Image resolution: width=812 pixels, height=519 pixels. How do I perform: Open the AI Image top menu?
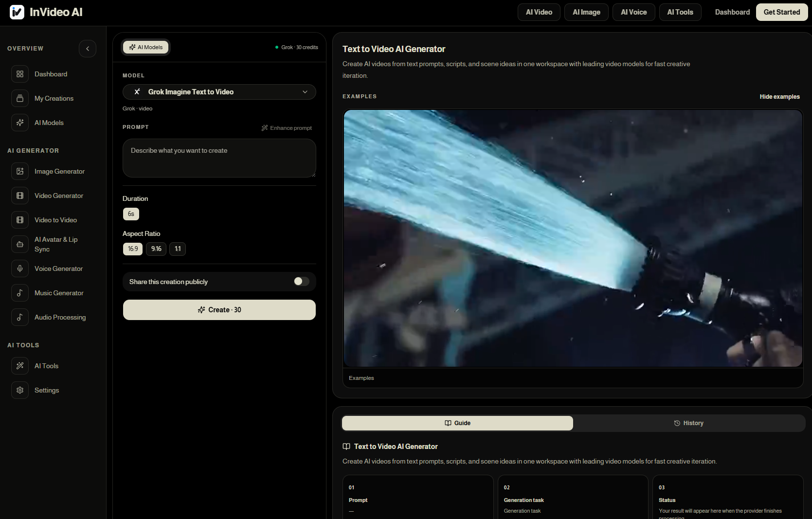(586, 12)
